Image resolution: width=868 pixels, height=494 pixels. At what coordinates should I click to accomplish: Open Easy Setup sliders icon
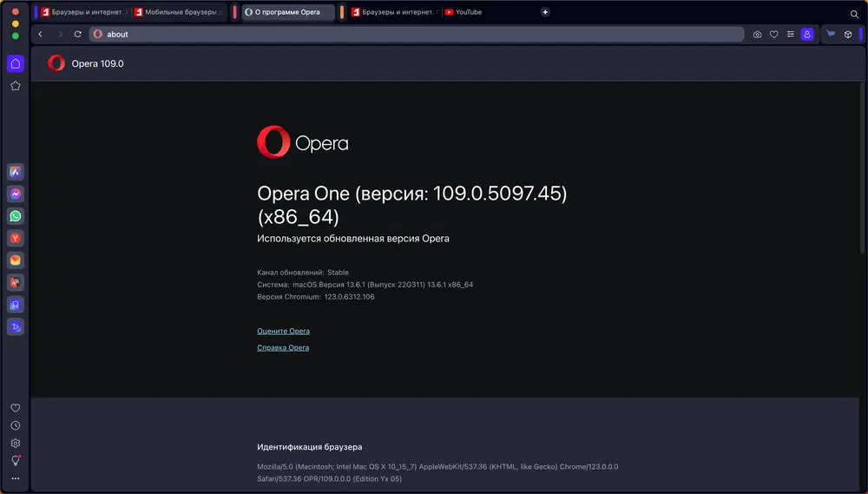(x=791, y=35)
